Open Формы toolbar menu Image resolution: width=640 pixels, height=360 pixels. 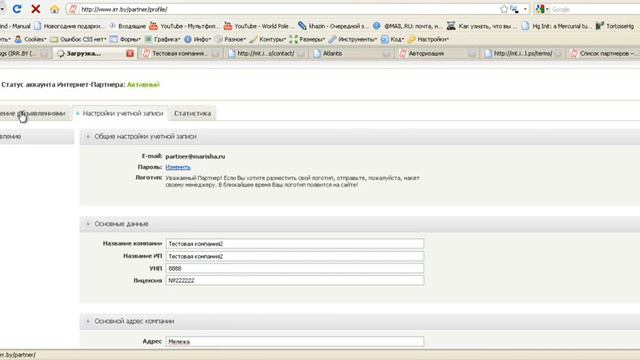tap(125, 39)
